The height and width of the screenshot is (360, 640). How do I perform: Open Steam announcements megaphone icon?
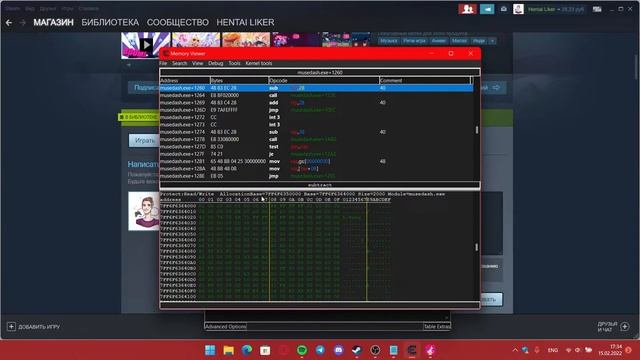[x=487, y=9]
